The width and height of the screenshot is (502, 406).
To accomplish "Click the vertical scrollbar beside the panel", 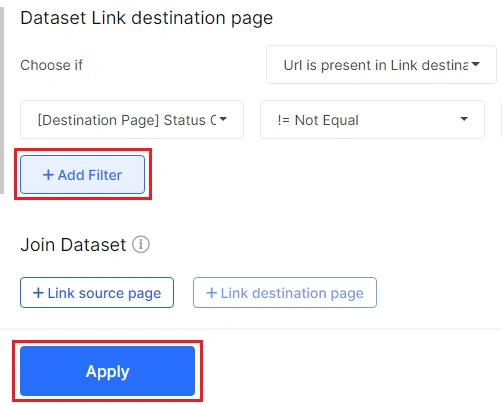I will (x=2, y=100).
